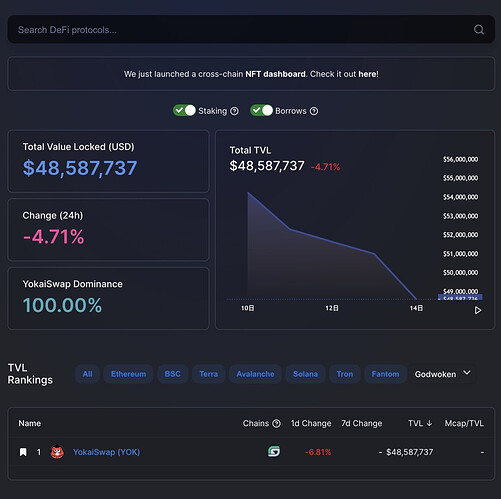Sort by Mcap/TVL column
The image size is (501, 499).
pos(464,423)
